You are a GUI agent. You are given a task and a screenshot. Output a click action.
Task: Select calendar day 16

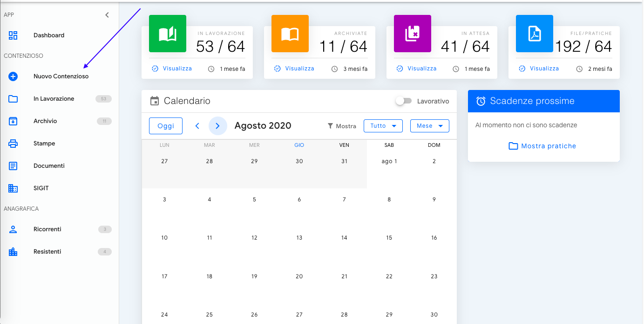[x=434, y=238]
